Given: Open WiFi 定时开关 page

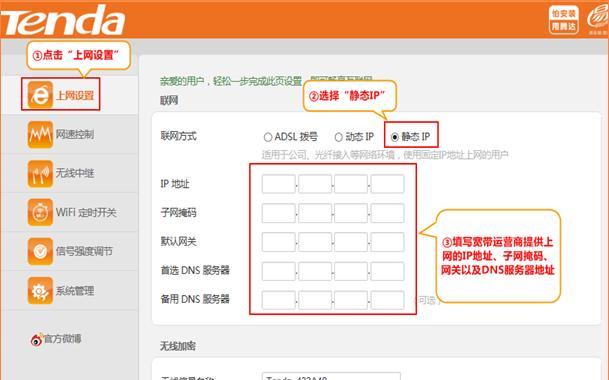Looking at the screenshot, I should [x=86, y=213].
